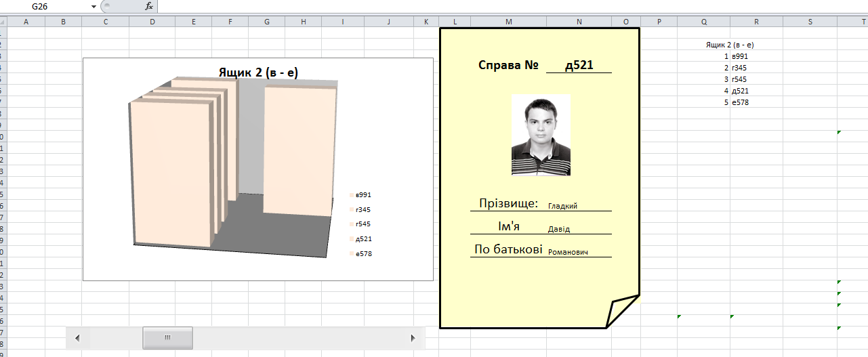Select column M header
This screenshot has height=357, width=868.
coord(509,22)
